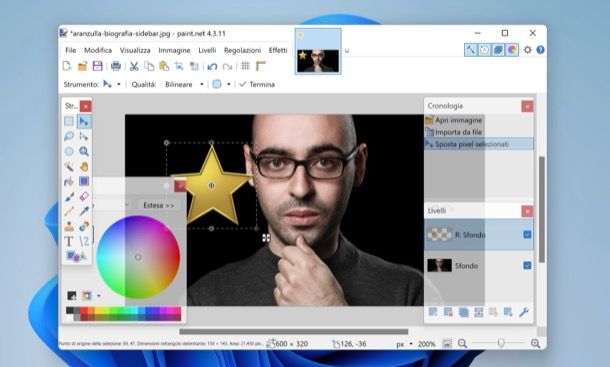Image resolution: width=610 pixels, height=367 pixels.
Task: Select the Clone Stamp tool
Action: point(69,227)
